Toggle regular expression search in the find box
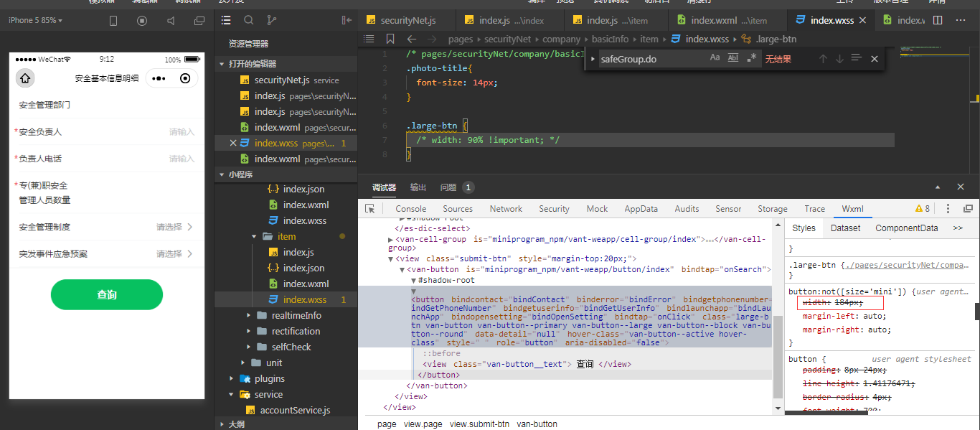The image size is (980, 430). [x=751, y=58]
